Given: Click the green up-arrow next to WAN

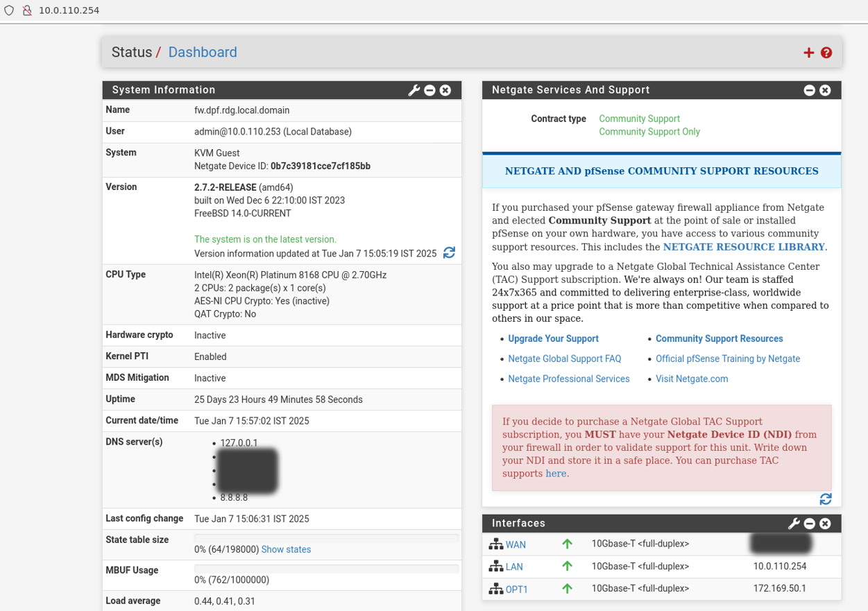Looking at the screenshot, I should pos(567,544).
